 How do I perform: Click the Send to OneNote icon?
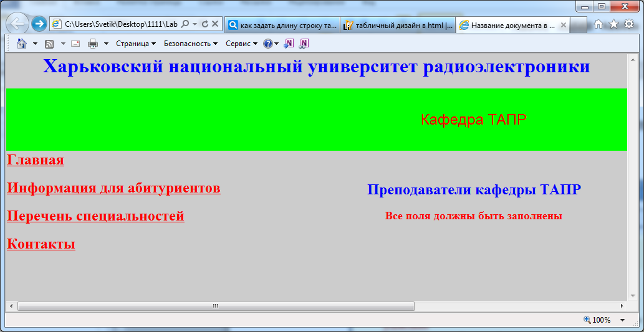tap(288, 44)
